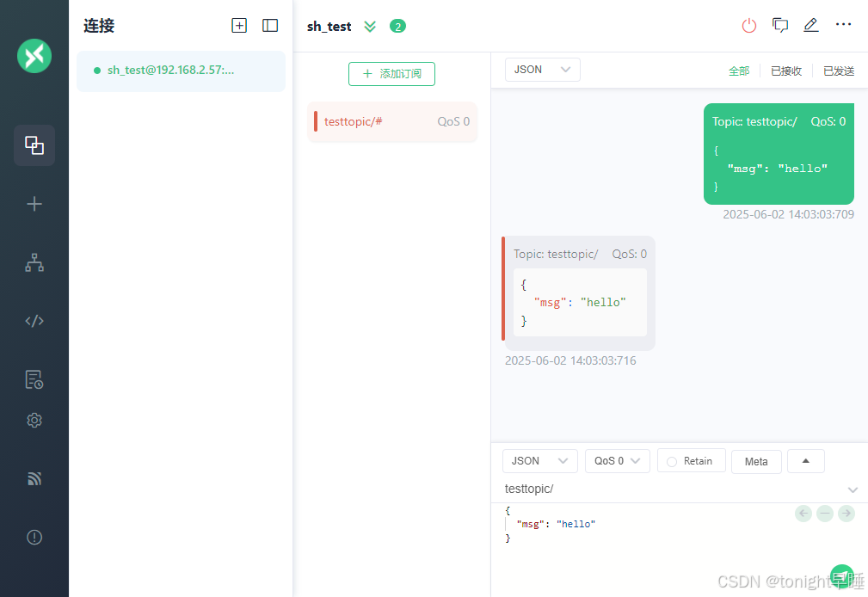Image resolution: width=868 pixels, height=597 pixels.
Task: Edit the connection via the pencil icon
Action: pyautogui.click(x=810, y=25)
